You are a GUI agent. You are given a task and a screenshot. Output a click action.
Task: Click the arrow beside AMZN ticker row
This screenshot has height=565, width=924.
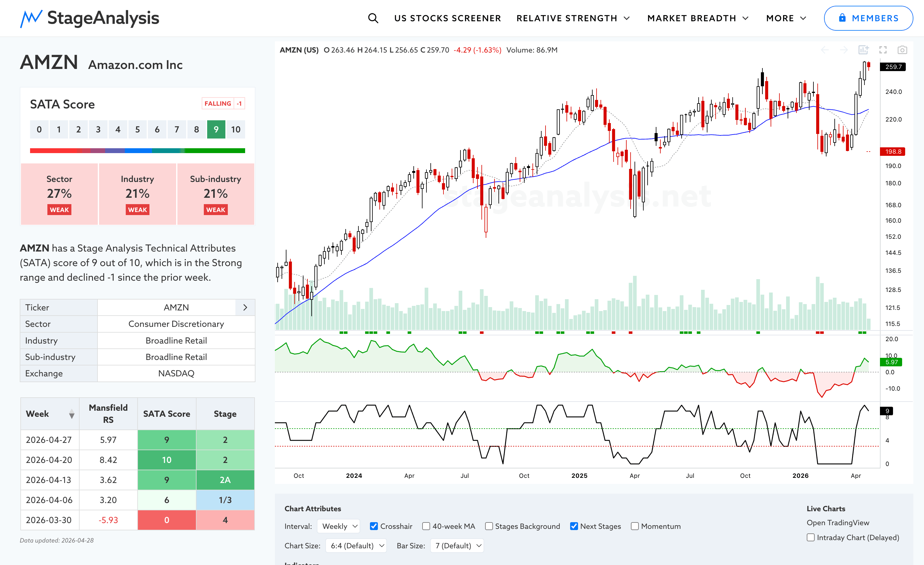[x=245, y=307]
